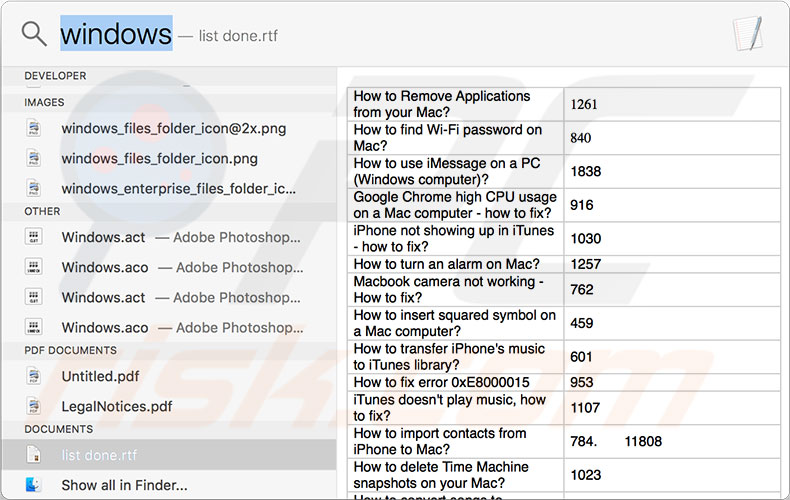
Task: Click the Finder icon beside Show all in Finder
Action: point(34,485)
